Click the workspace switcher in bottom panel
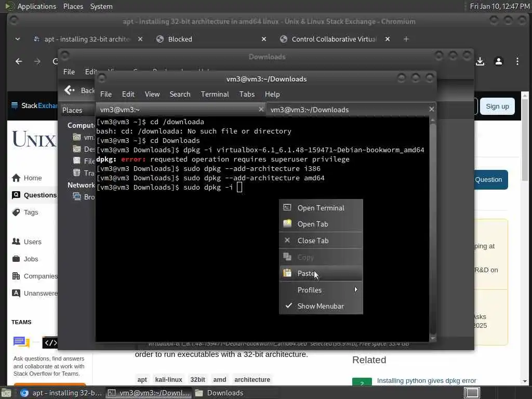This screenshot has height=399, width=532. click(472, 393)
